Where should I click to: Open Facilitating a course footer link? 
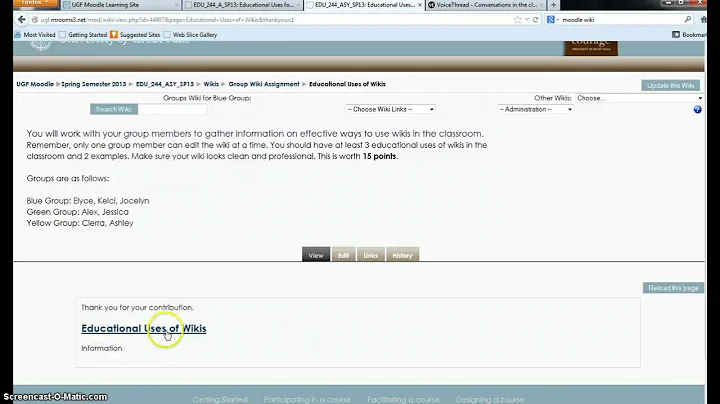point(403,399)
